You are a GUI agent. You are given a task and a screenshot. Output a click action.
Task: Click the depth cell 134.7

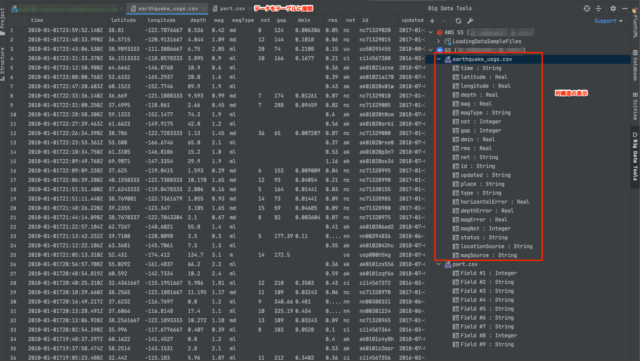pos(196,255)
